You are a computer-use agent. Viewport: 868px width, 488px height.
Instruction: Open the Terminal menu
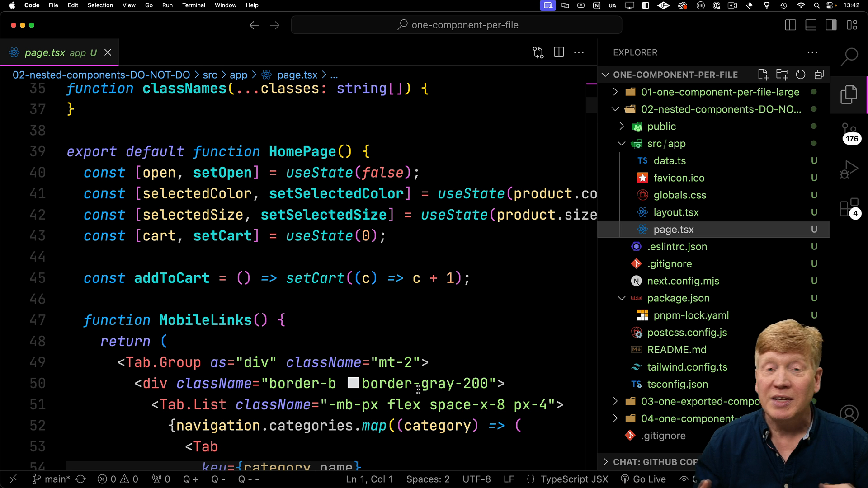tap(193, 5)
